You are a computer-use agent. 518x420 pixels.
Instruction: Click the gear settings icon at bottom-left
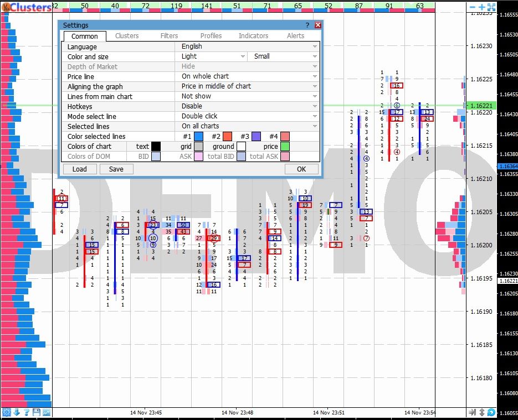6,412
